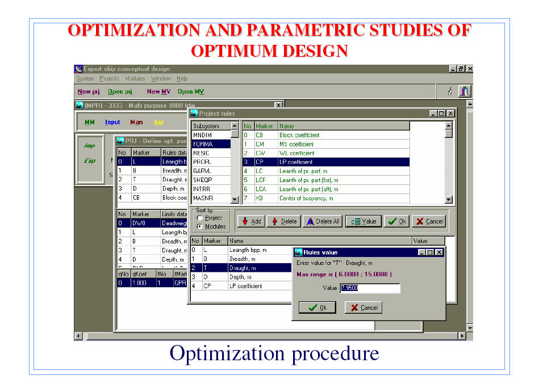Select the MS coefficient row
The height and width of the screenshot is (392, 539).
[326, 144]
